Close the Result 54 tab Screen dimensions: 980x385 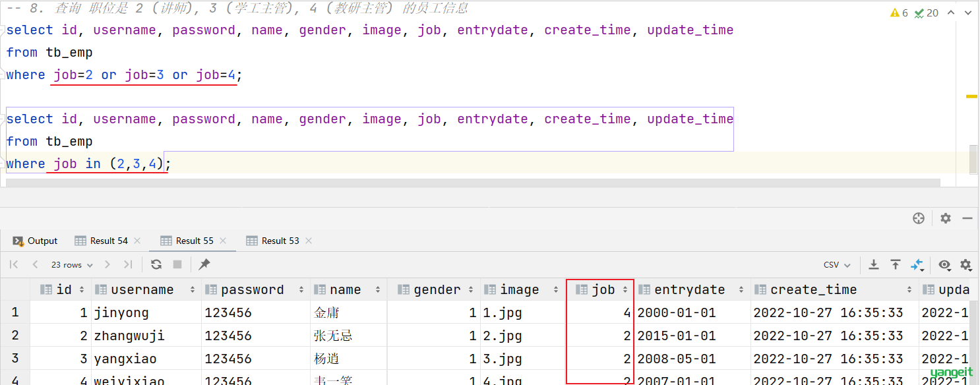click(x=137, y=241)
